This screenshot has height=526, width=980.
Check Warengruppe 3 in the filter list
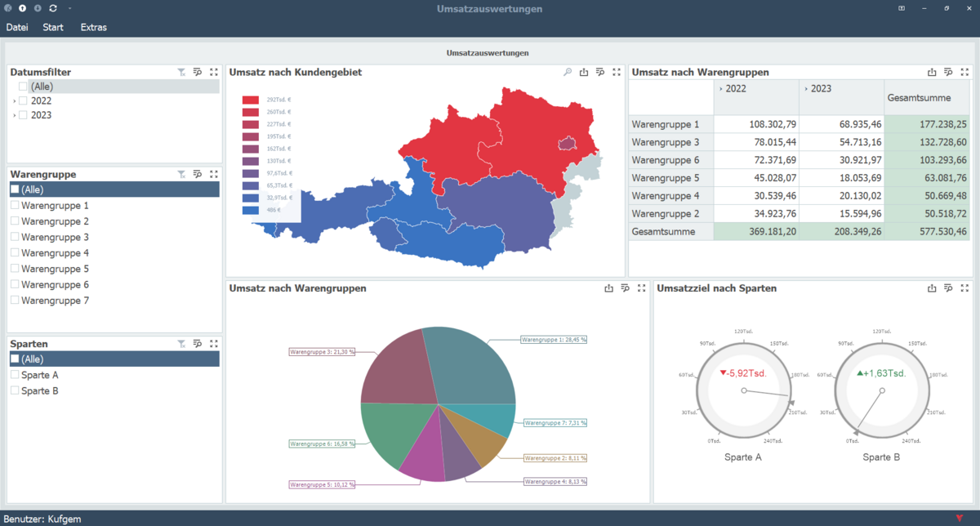(x=15, y=237)
